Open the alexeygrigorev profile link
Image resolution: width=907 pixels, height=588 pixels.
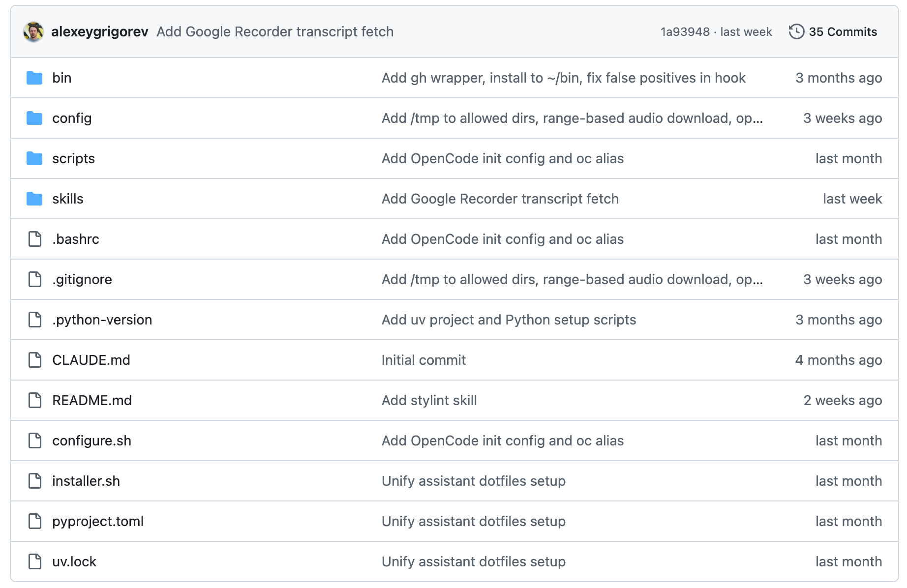[x=100, y=32]
